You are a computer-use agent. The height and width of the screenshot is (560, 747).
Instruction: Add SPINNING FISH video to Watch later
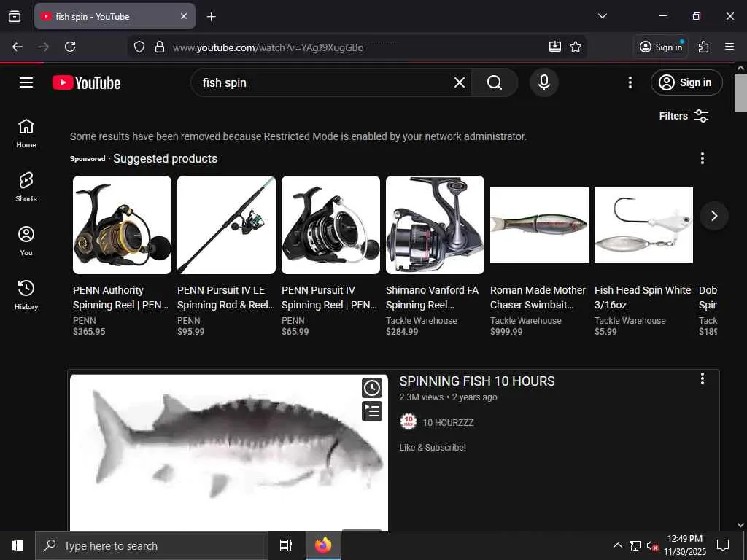point(371,388)
